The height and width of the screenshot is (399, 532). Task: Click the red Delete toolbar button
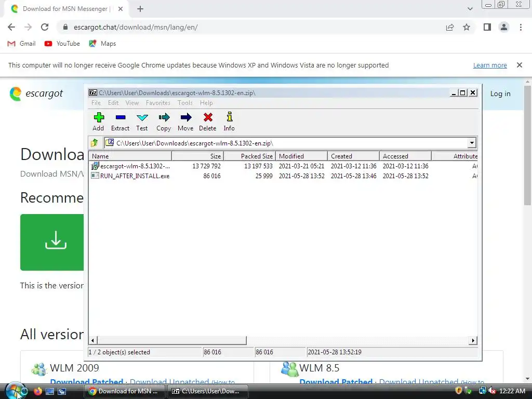point(208,122)
